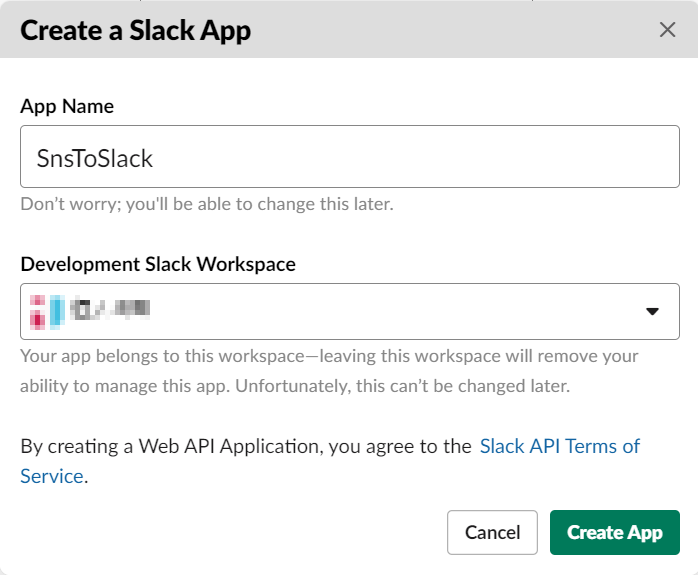Click the App Name label
This screenshot has height=575, width=698.
point(67,106)
